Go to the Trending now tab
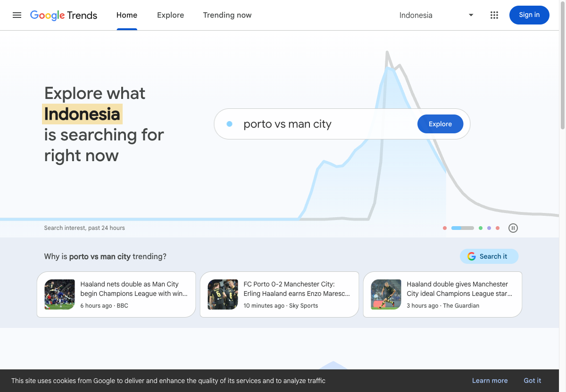This screenshot has height=392, width=566. point(227,15)
